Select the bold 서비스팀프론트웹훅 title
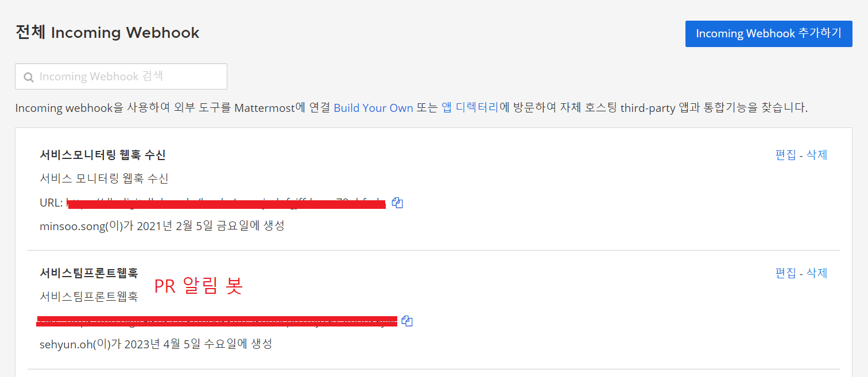 click(89, 273)
